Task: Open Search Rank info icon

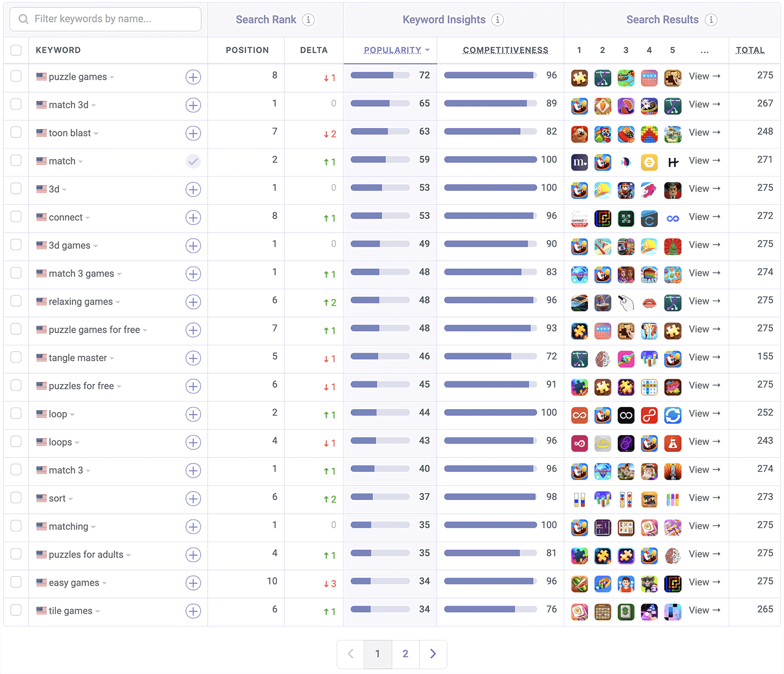Action: coord(308,20)
